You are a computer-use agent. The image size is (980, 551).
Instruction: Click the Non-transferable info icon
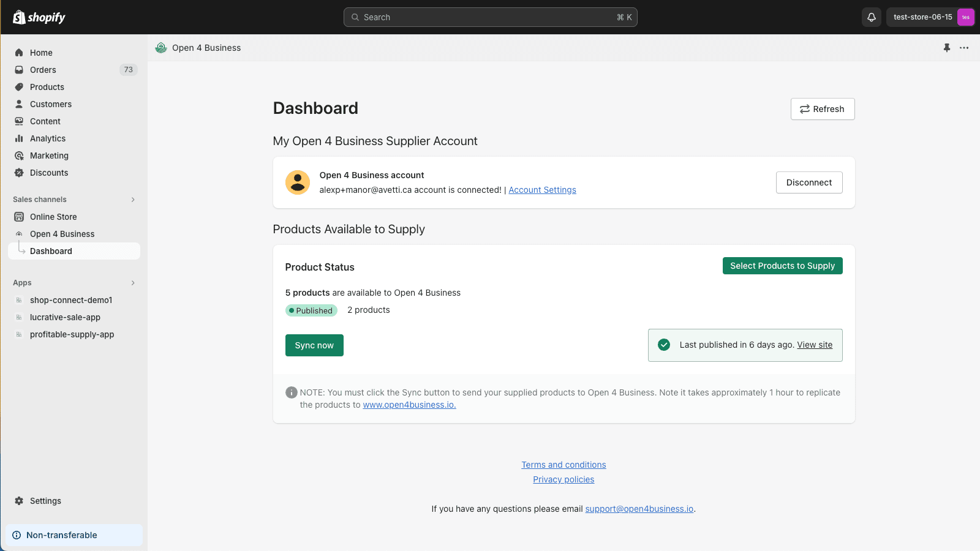(17, 535)
